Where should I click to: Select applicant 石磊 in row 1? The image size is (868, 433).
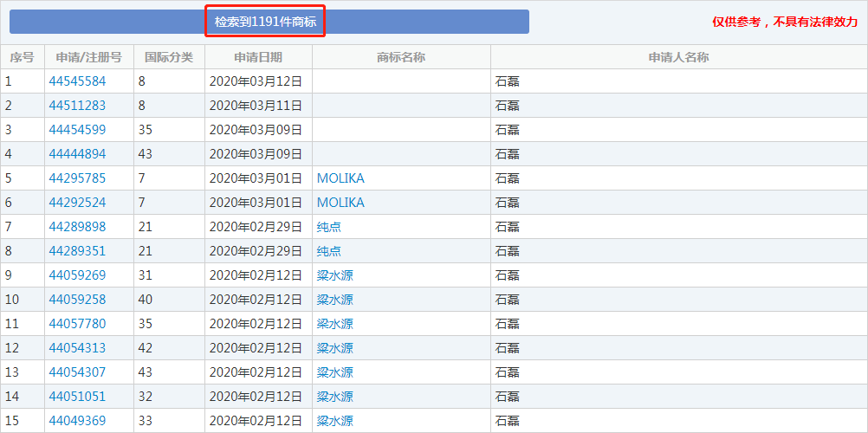[507, 81]
